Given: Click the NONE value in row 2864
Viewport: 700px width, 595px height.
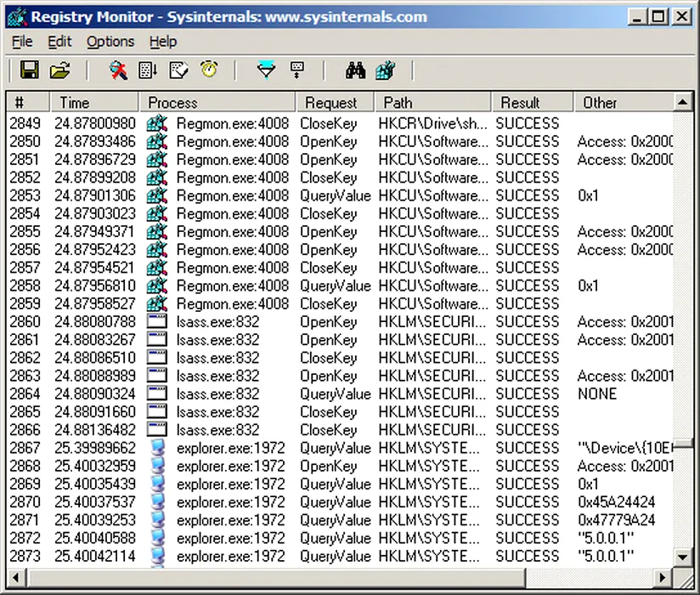Looking at the screenshot, I should click(x=597, y=394).
